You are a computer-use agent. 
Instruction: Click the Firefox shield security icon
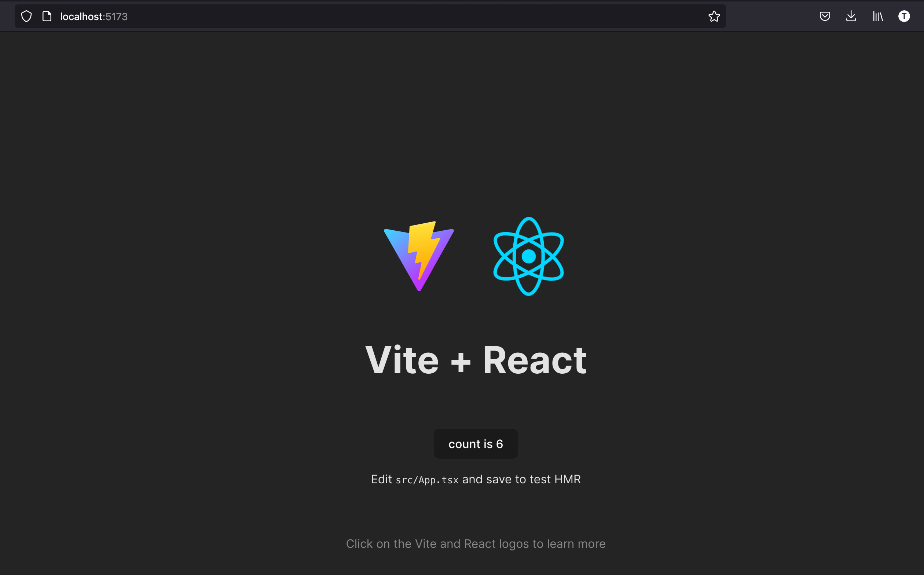pyautogui.click(x=25, y=17)
